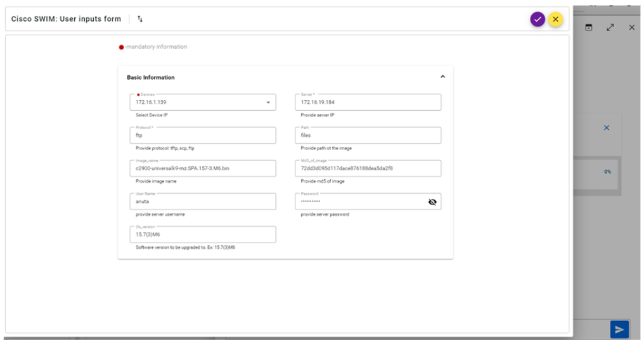
Task: Click the Protocol field containing ftp
Action: [203, 136]
